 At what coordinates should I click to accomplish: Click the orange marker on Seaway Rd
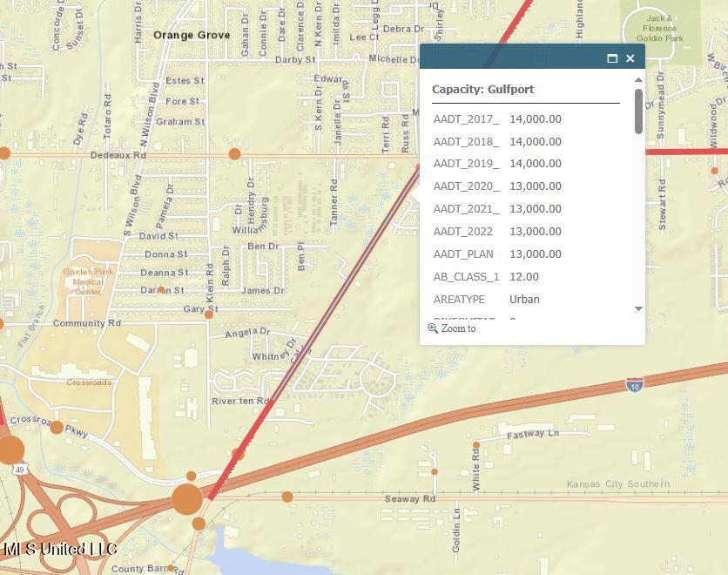tap(287, 497)
